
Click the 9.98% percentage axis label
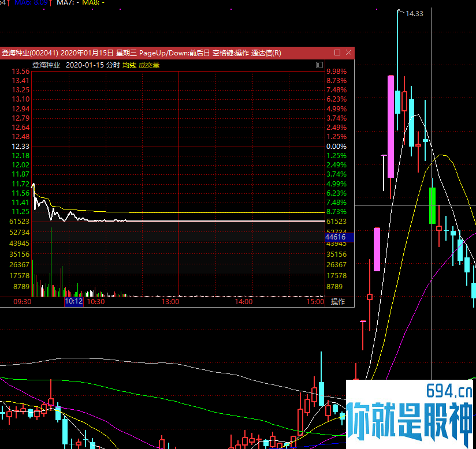pos(336,72)
